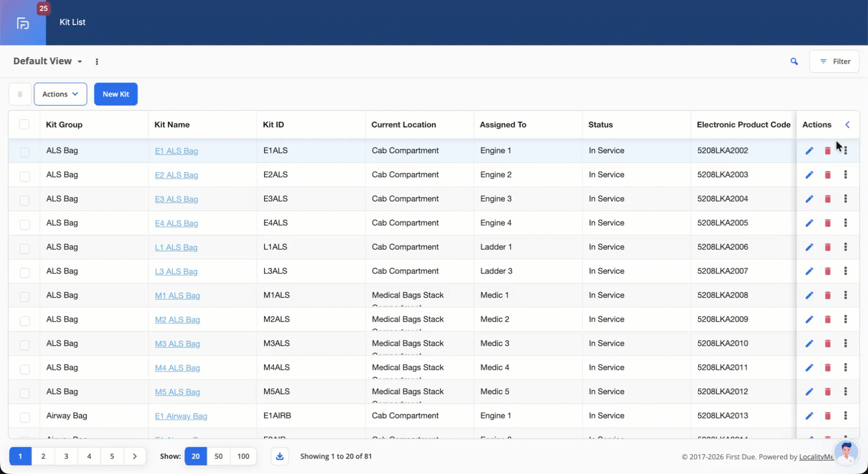The width and height of the screenshot is (868, 474).
Task: Check the E3 ALS Bag row checkbox
Action: 24,200
